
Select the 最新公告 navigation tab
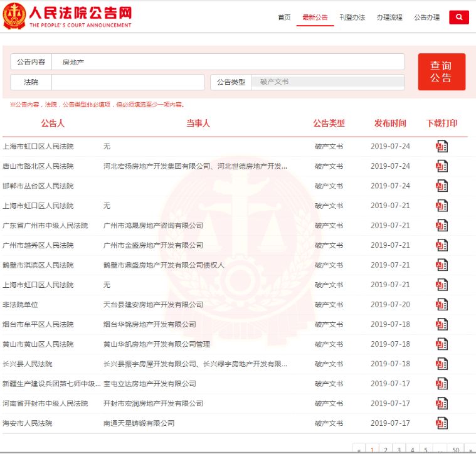coord(315,18)
